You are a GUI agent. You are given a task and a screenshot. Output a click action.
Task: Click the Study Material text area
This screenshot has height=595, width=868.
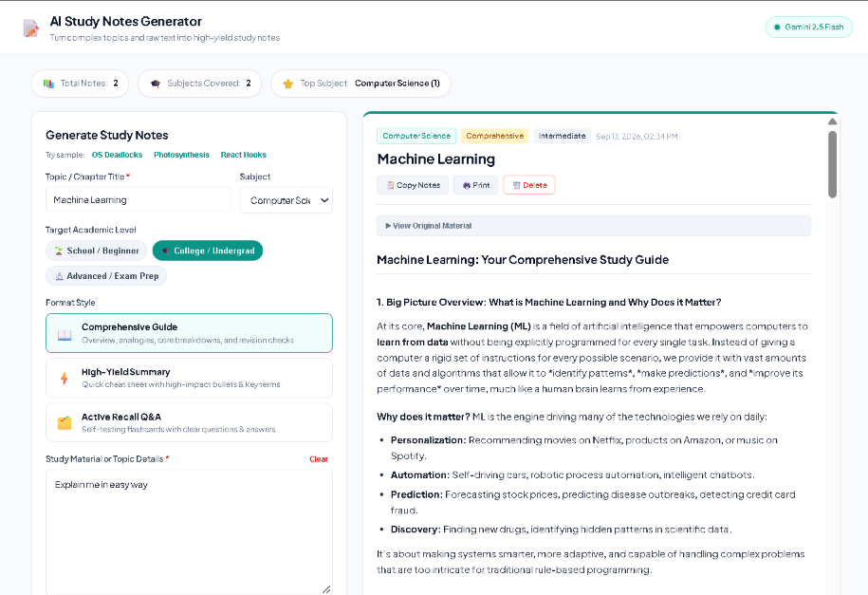click(189, 532)
